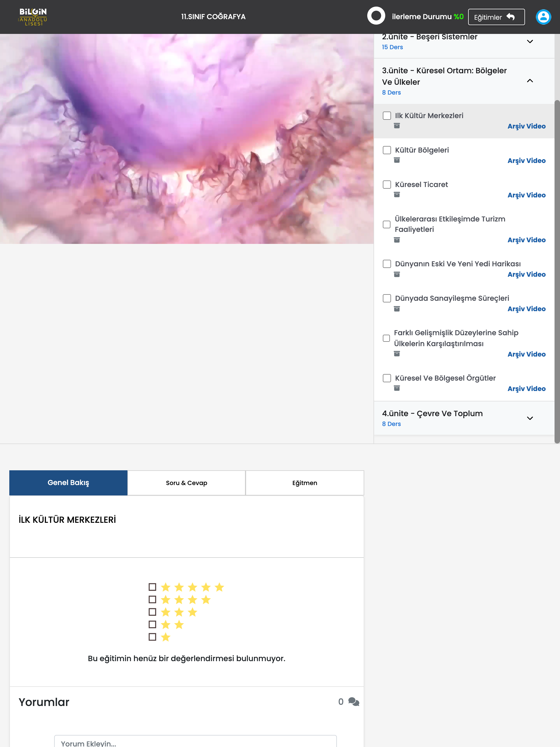Check the Farklı Gelişmişlik Düzeylerine checkbox
Image resolution: width=560 pixels, height=747 pixels.
point(386,338)
